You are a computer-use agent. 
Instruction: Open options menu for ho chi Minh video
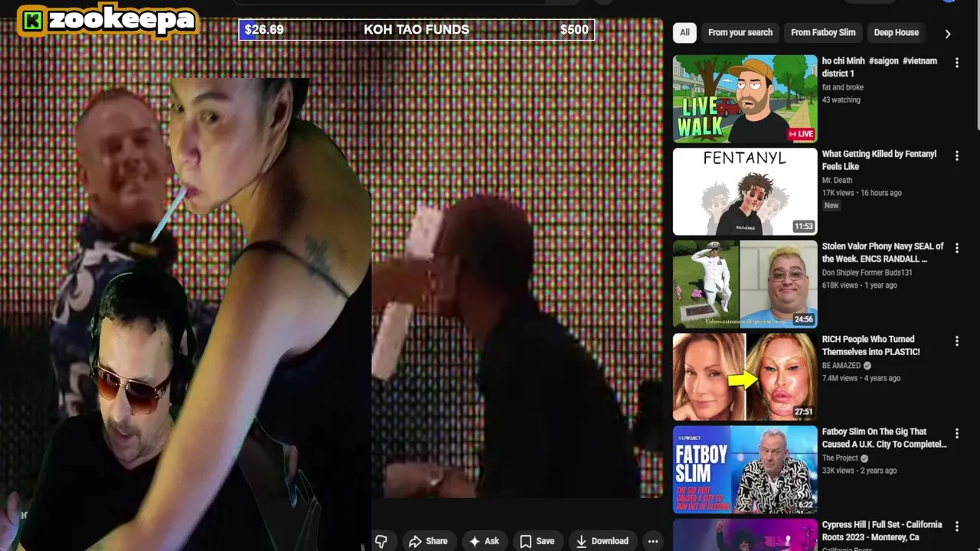tap(956, 63)
